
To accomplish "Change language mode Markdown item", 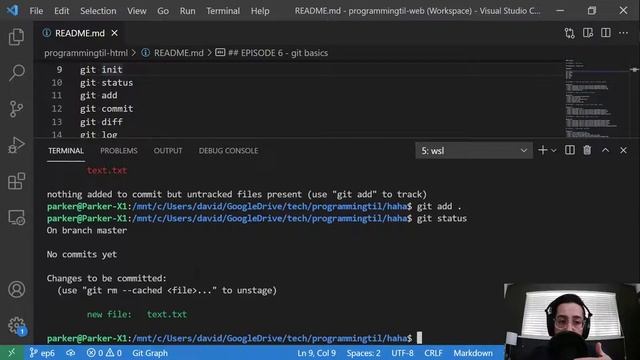I will pyautogui.click(x=473, y=353).
